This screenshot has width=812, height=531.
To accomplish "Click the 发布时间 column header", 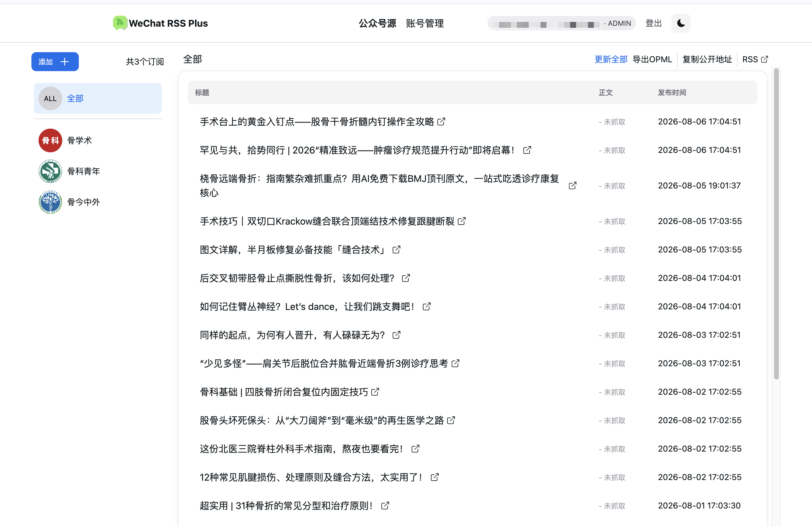I will pyautogui.click(x=672, y=93).
